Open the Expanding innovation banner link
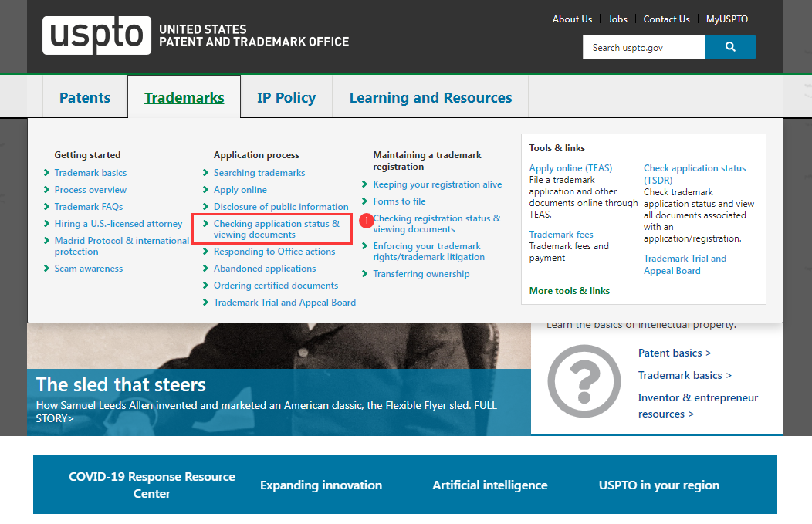Viewport: 812px width, 524px height. coord(320,485)
